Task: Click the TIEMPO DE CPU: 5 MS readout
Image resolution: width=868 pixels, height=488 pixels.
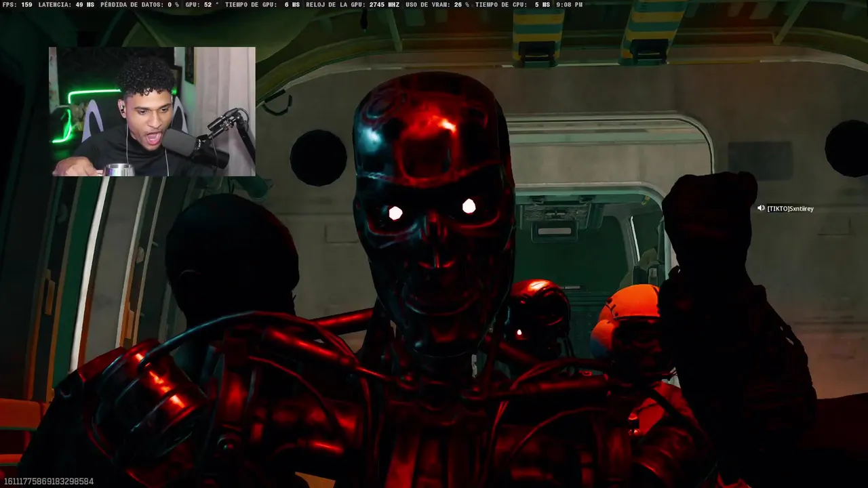Action: point(513,5)
